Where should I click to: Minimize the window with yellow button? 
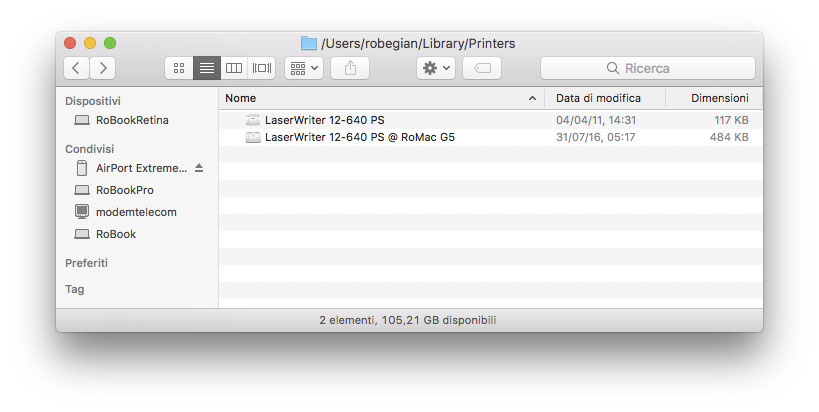(90, 43)
